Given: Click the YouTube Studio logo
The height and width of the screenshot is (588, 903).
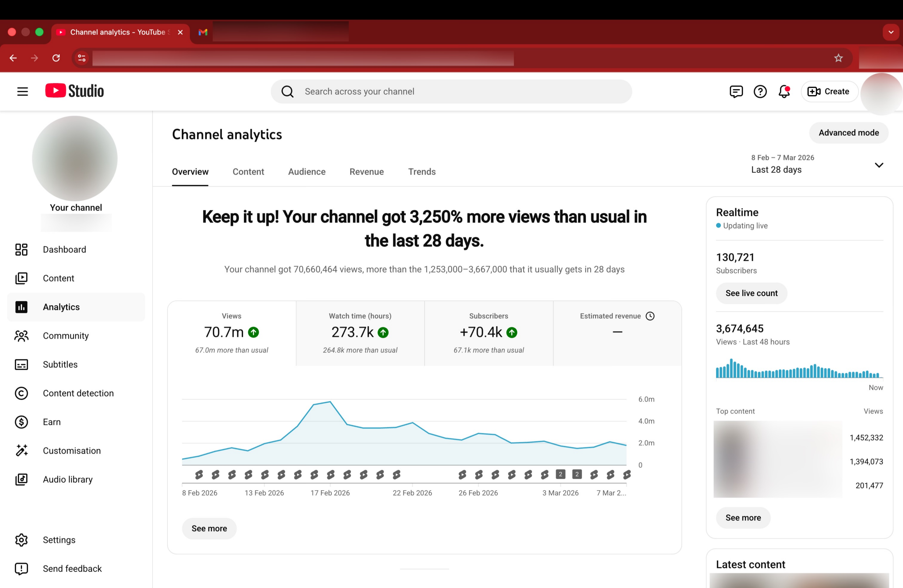Looking at the screenshot, I should click(74, 91).
